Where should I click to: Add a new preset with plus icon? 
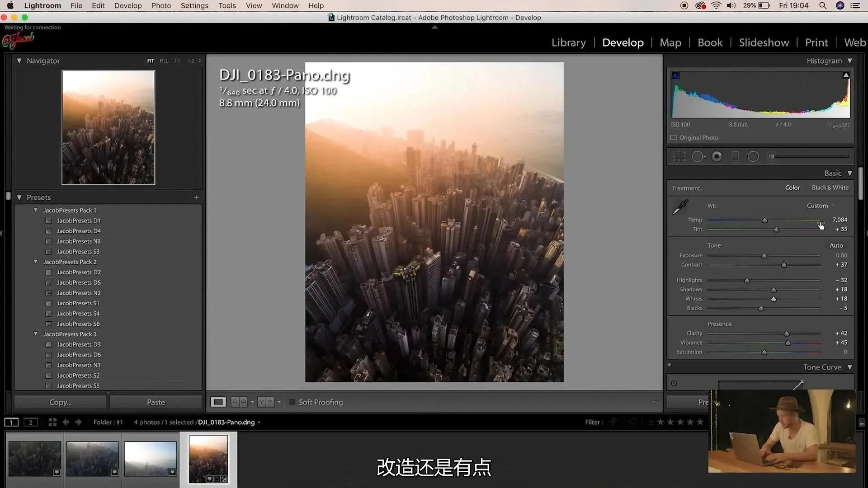196,197
